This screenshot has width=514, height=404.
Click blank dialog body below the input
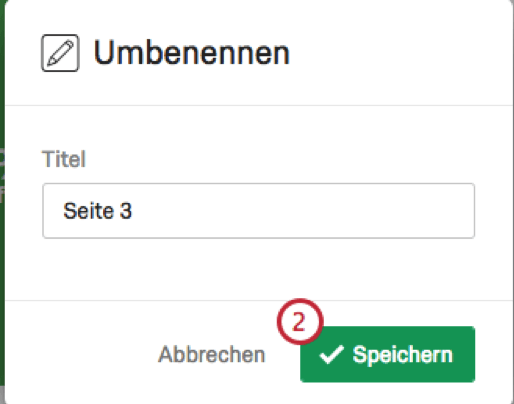[x=259, y=268]
